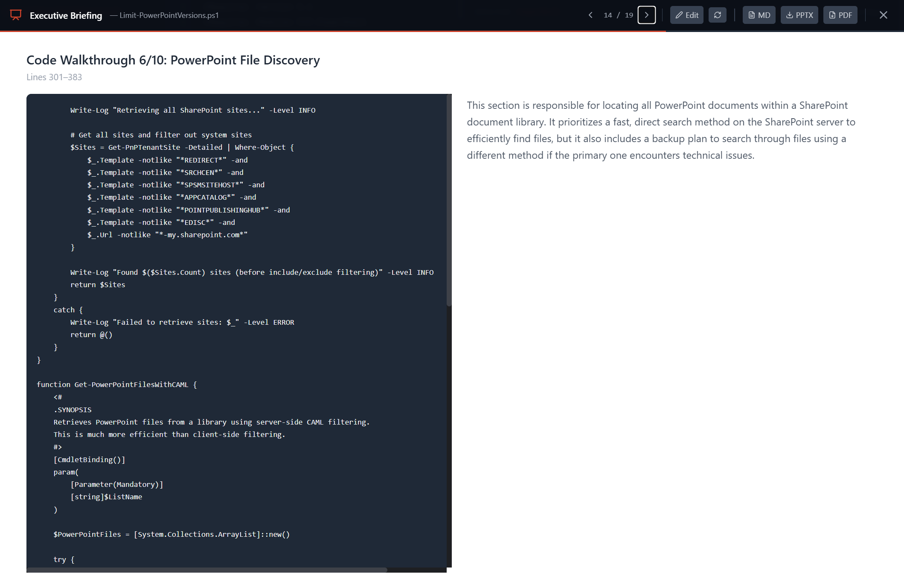Export briefing as PDF
The width and height of the screenshot is (904, 588).
coord(840,15)
